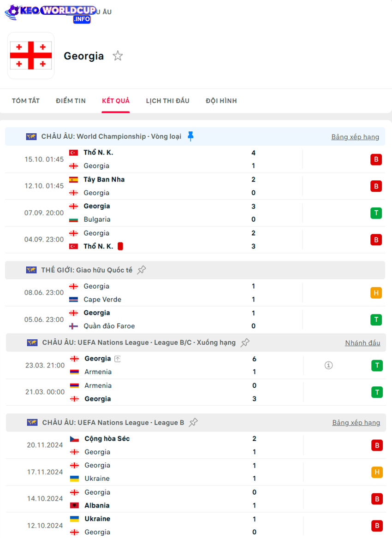Click the Turkey flag in the 15.10 match
Screen dimensions: 392x538
(73, 153)
